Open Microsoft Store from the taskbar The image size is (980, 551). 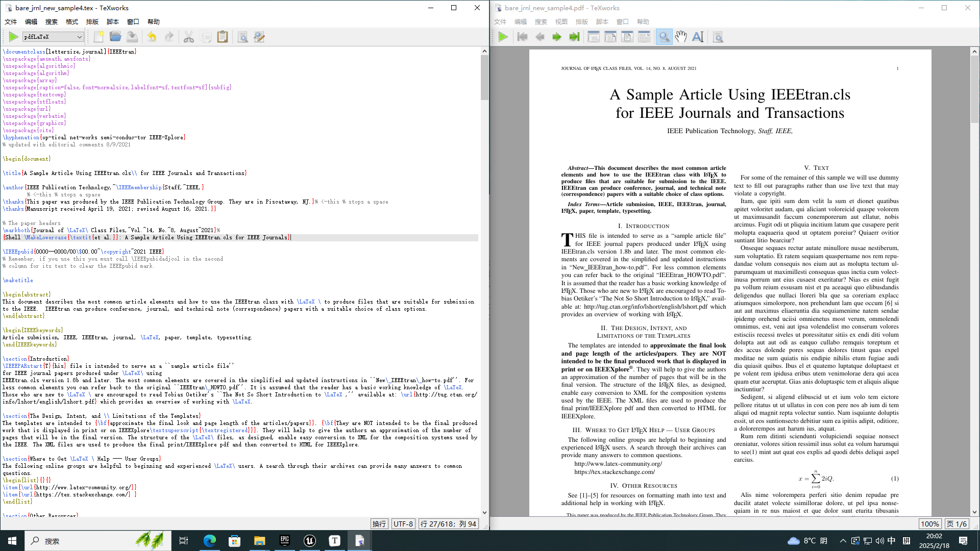click(x=234, y=541)
